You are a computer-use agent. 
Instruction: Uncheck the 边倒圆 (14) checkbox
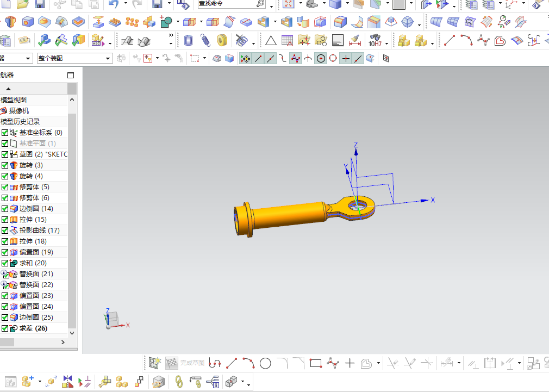point(5,209)
